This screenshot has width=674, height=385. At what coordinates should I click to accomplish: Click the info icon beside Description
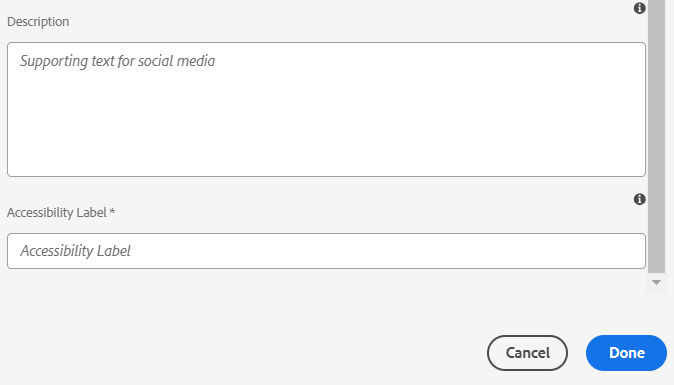pos(639,8)
